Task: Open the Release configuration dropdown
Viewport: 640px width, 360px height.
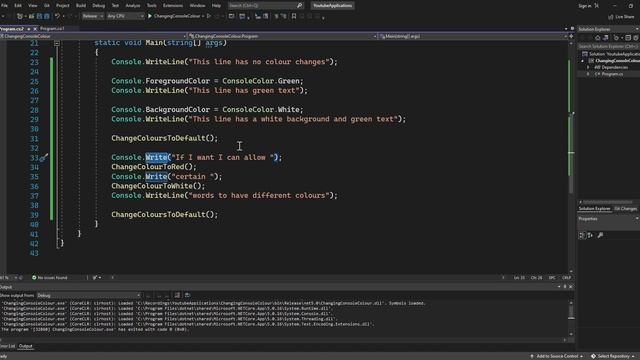Action: click(x=92, y=16)
